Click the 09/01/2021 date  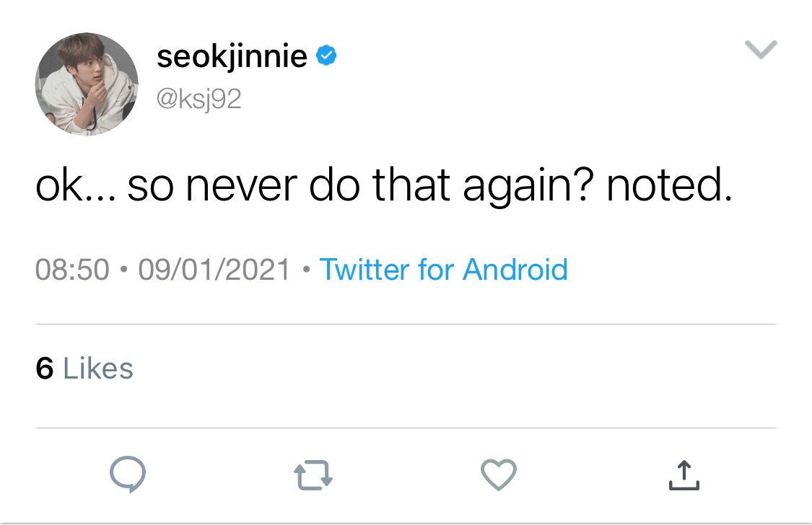[x=214, y=270]
